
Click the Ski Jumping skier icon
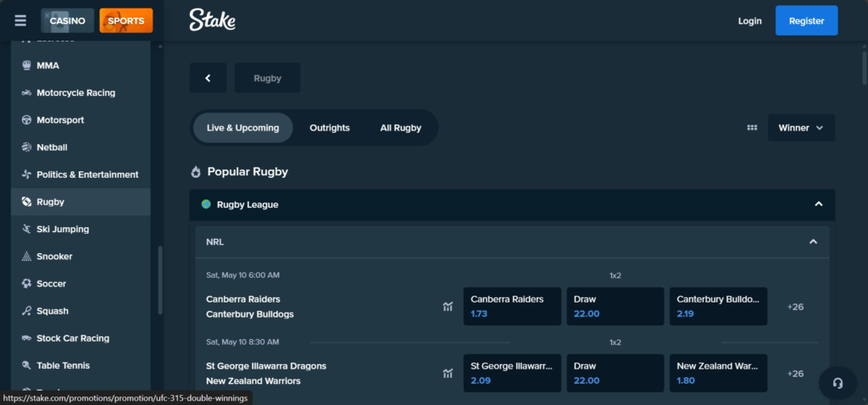26,229
